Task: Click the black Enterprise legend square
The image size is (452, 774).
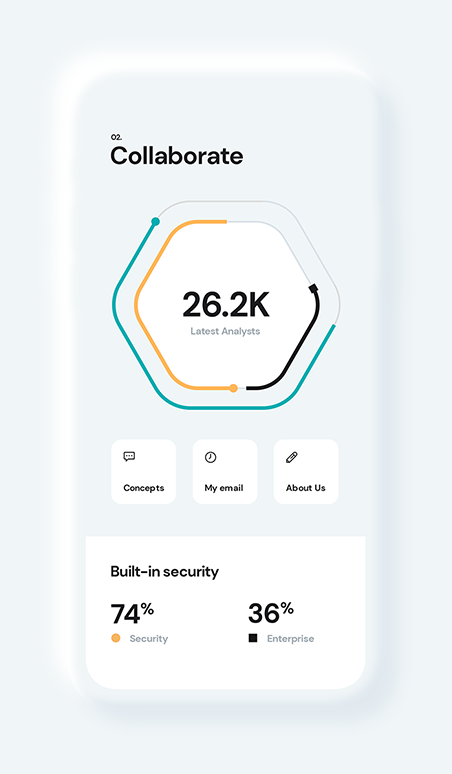Action: (253, 638)
